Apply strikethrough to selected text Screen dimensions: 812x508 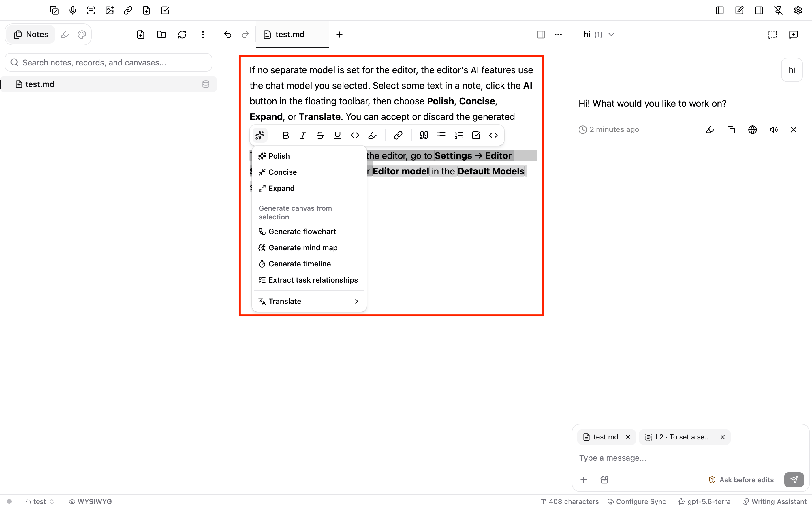point(320,135)
